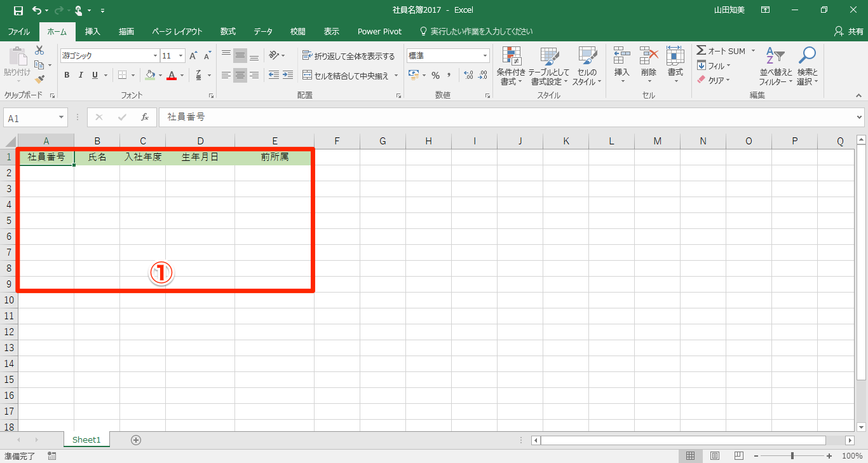This screenshot has width=868, height=463.
Task: Switch to the 挿入 ribbon tab
Action: pos(93,31)
